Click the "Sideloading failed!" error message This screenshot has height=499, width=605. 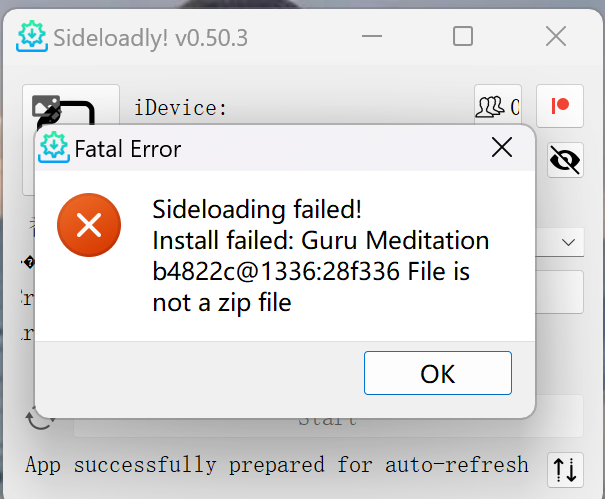[x=256, y=210]
